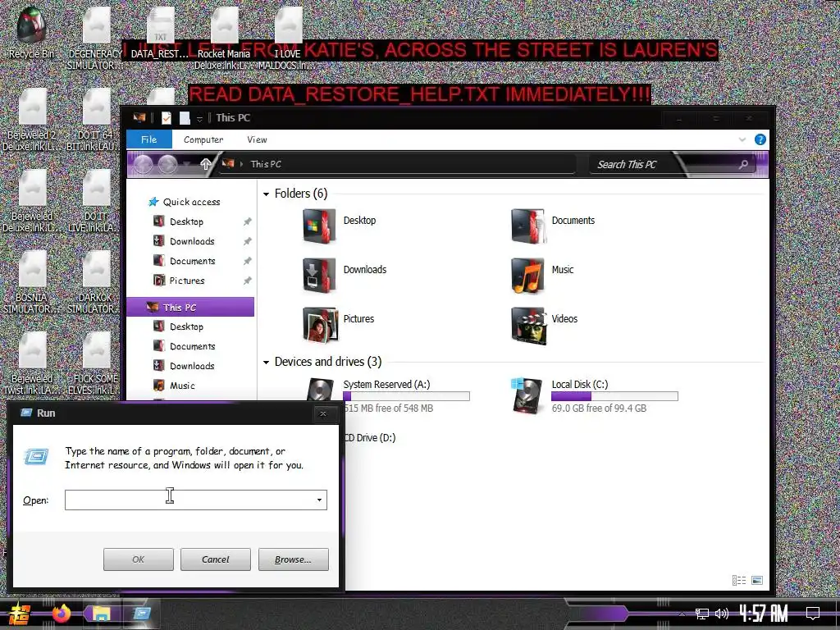Open BOSNIA SIMULATOR desktop shortcut
This screenshot has width=840, height=630.
click(x=32, y=282)
